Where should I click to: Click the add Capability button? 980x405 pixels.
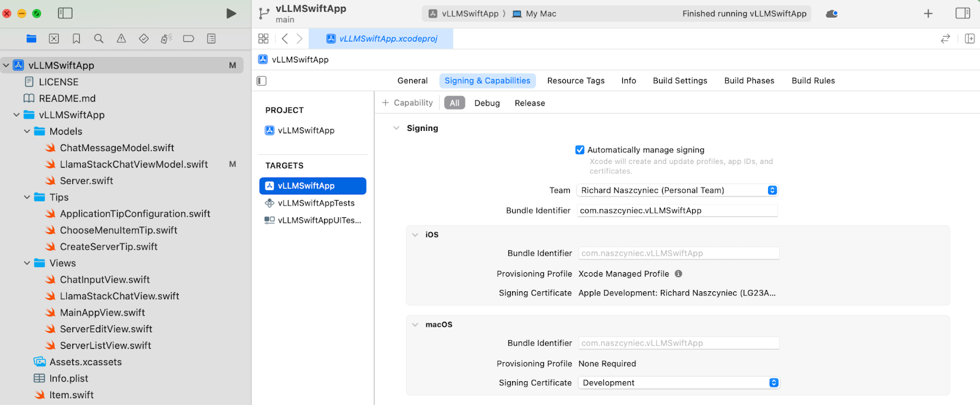(x=407, y=103)
